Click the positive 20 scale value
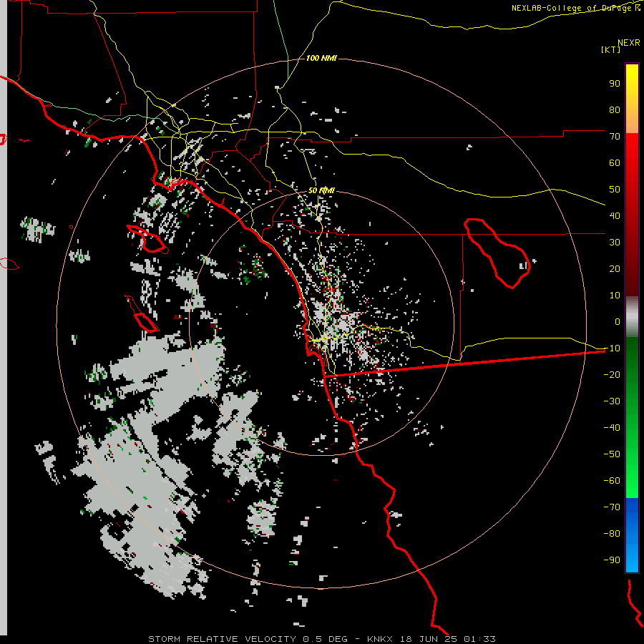The image size is (644, 644). (615, 269)
